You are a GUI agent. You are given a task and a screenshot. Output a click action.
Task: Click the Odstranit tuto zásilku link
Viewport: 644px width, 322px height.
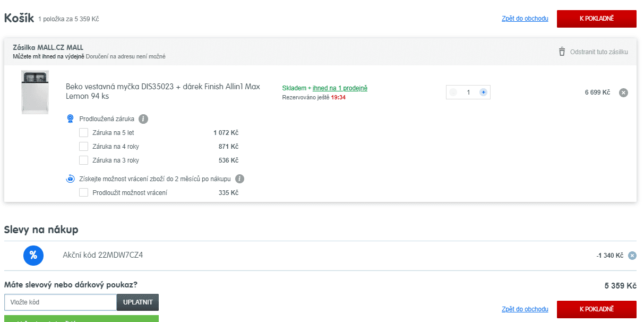point(599,52)
